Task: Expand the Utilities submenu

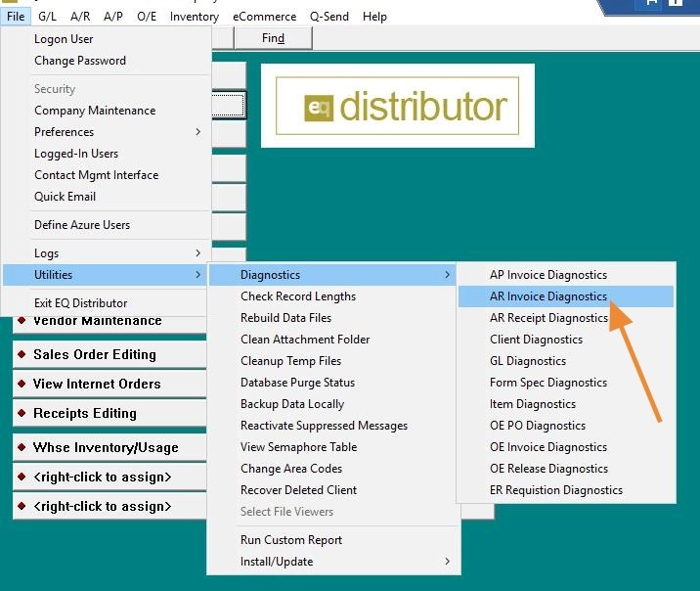Action: (x=105, y=275)
